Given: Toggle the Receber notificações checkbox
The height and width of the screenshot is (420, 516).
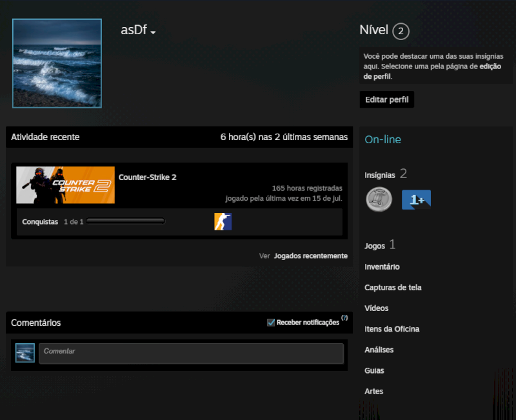Looking at the screenshot, I should click(271, 323).
